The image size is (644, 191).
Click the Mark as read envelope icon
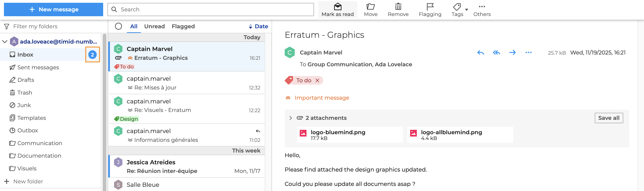[338, 7]
